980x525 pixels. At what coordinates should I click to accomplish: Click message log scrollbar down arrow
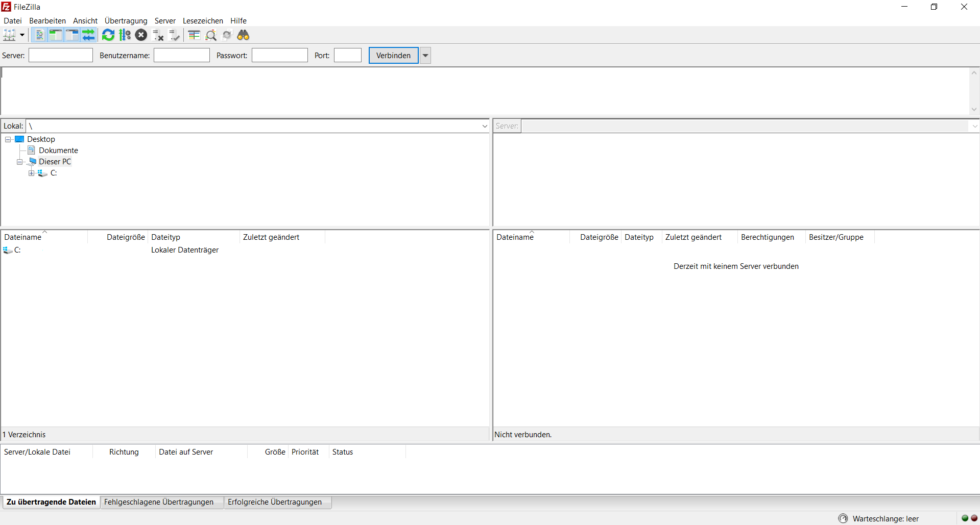(x=974, y=109)
